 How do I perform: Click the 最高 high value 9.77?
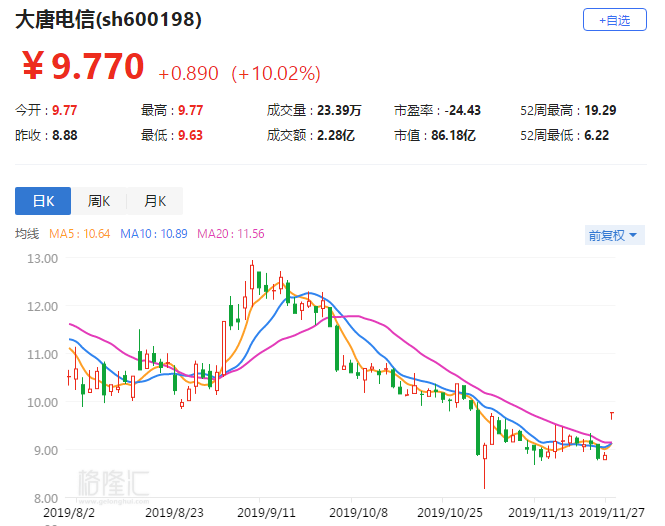tap(190, 110)
